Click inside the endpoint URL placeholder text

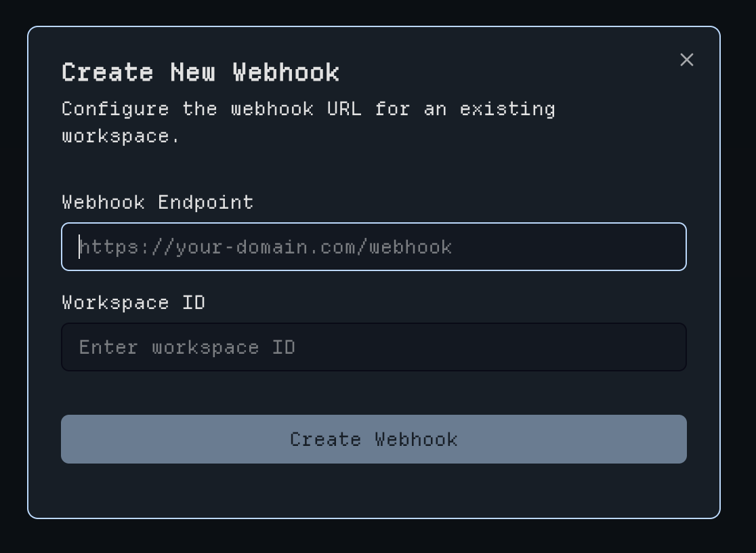(266, 247)
